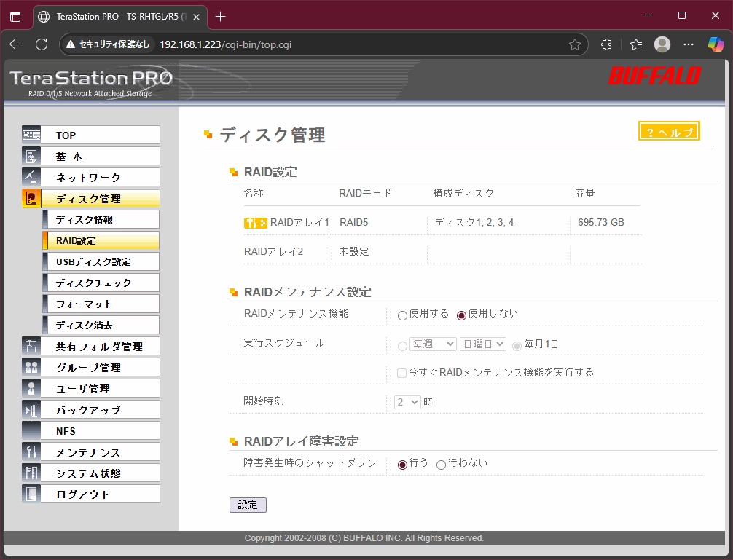Select 行わない for failure shutdown
Viewport: 733px width, 560px height.
441,465
